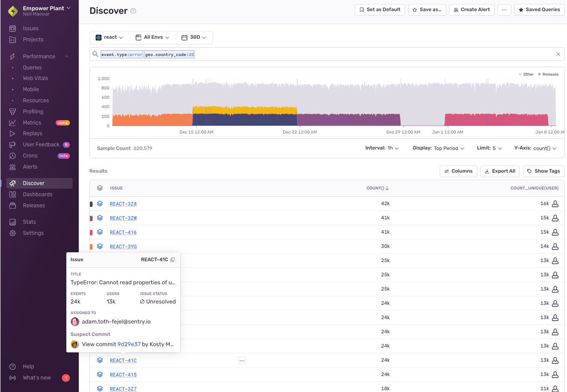Image resolution: width=567 pixels, height=392 pixels.
Task: Click the Settings gear icon
Action: pos(13,233)
